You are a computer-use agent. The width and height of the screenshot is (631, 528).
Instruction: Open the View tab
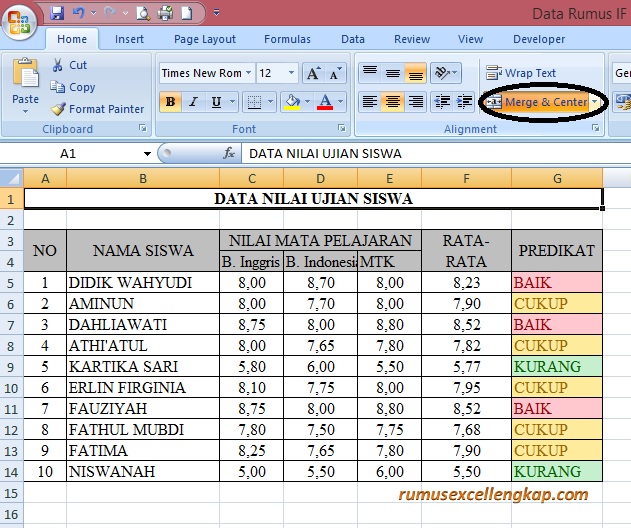[x=470, y=39]
